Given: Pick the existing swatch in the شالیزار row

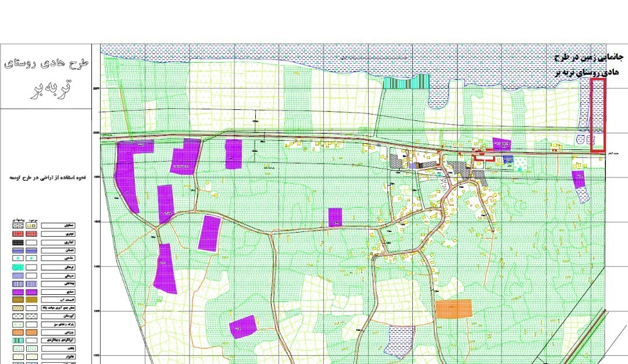Looking at the screenshot, I should [x=31, y=356].
